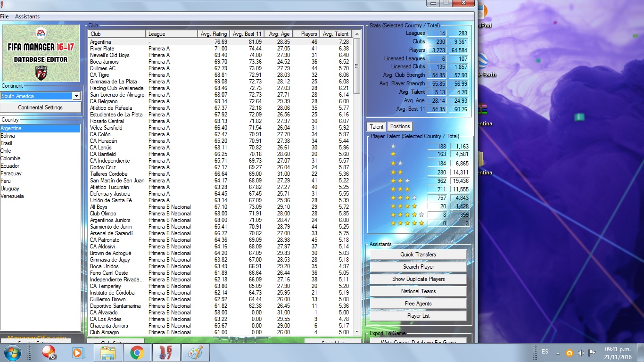Select the Club Almagro row
The width and height of the screenshot is (644, 362).
tap(220, 332)
